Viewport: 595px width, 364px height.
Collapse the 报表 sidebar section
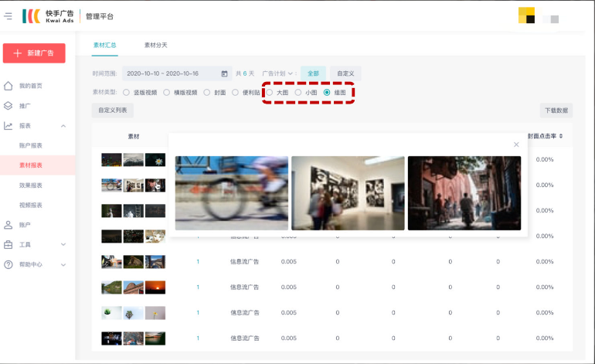pos(63,126)
